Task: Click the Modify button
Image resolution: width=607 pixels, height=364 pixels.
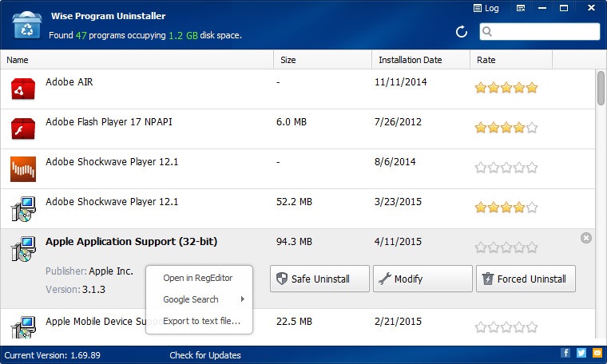Action: (423, 279)
